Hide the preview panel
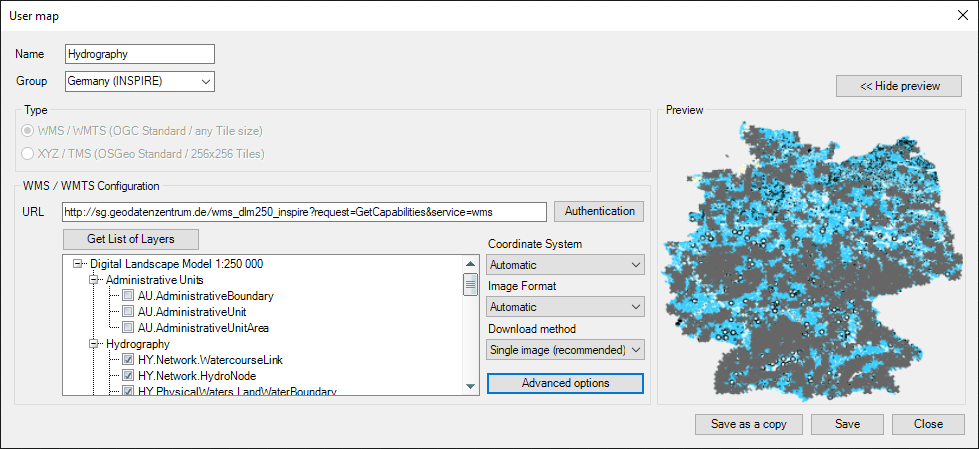 [x=899, y=86]
